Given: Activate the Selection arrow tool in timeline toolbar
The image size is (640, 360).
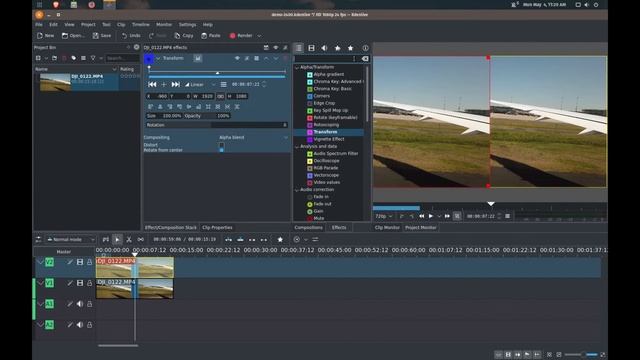Looking at the screenshot, I should [x=117, y=240].
